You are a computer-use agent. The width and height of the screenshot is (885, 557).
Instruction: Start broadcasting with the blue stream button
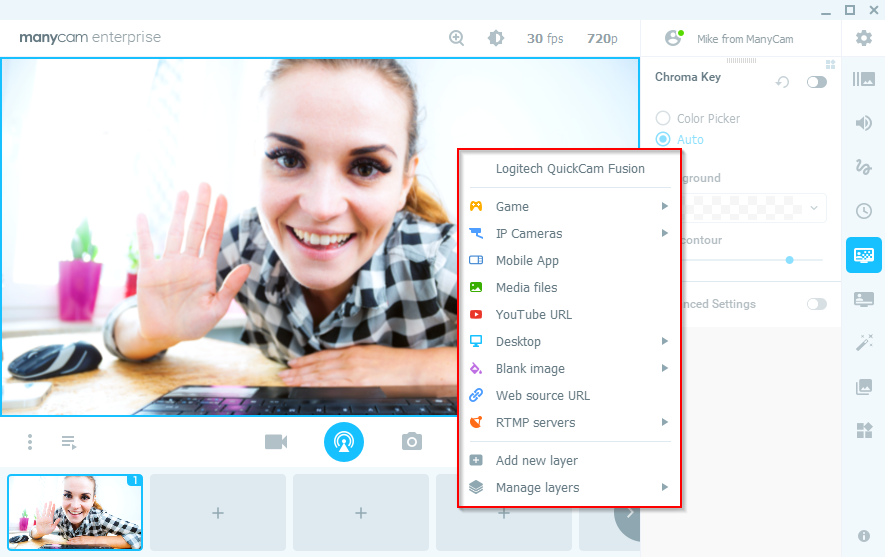click(x=344, y=442)
